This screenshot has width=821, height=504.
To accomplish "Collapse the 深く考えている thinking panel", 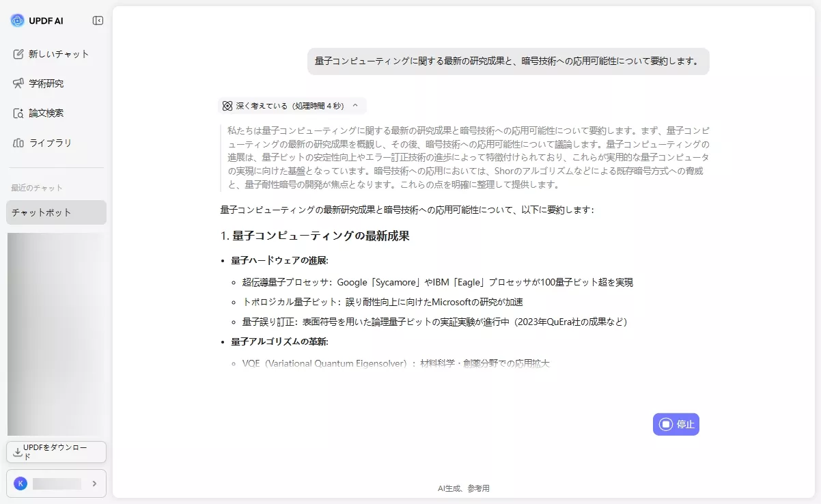I will [x=354, y=106].
